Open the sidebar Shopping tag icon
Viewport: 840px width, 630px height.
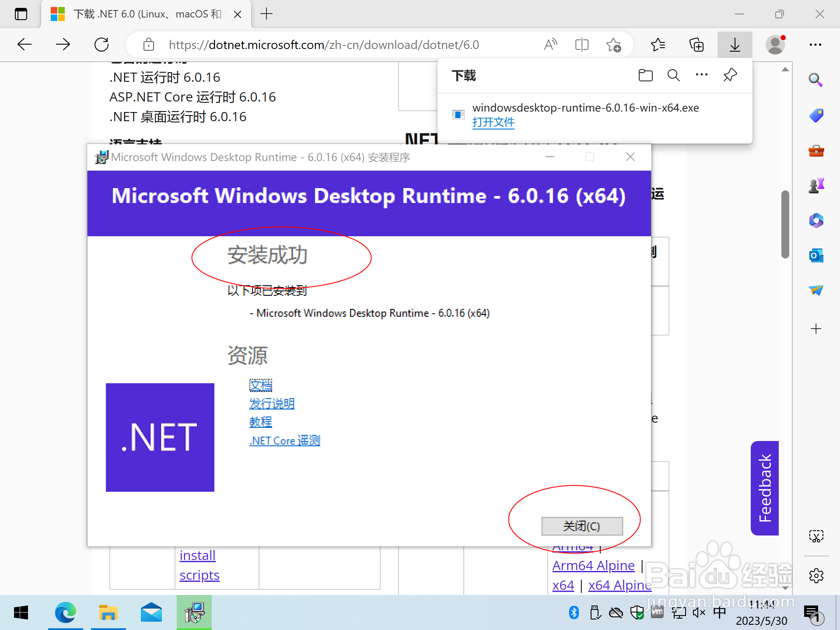pyautogui.click(x=815, y=115)
